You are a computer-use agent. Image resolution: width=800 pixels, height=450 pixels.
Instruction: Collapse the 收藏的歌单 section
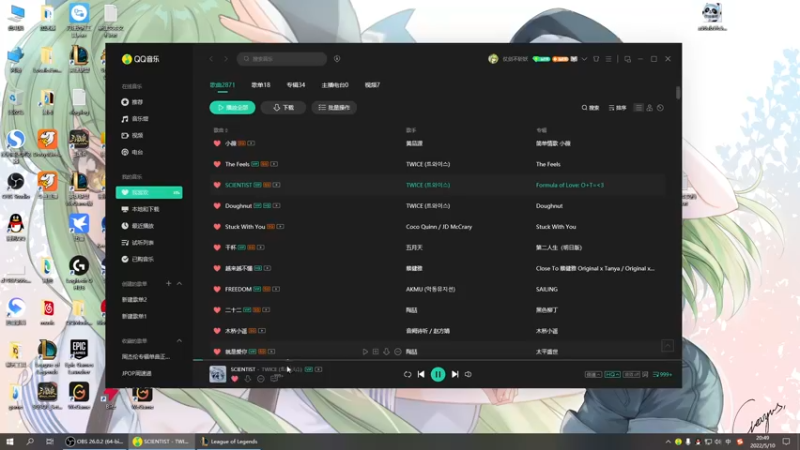179,341
